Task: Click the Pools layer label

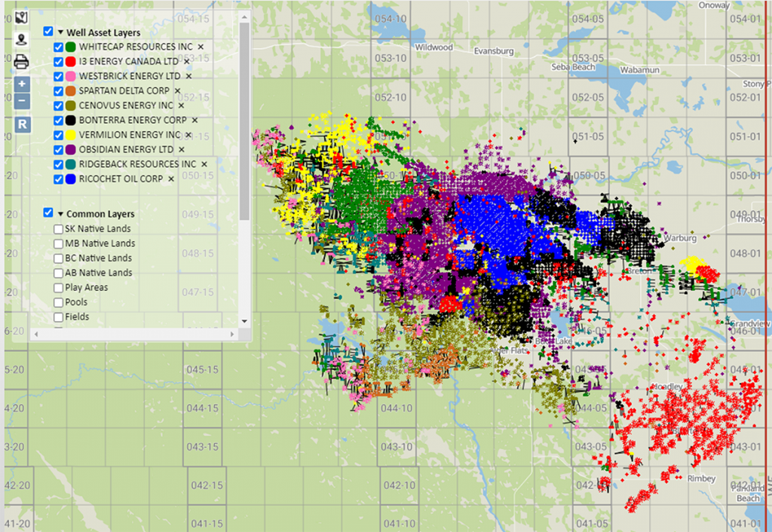Action: pyautogui.click(x=78, y=301)
